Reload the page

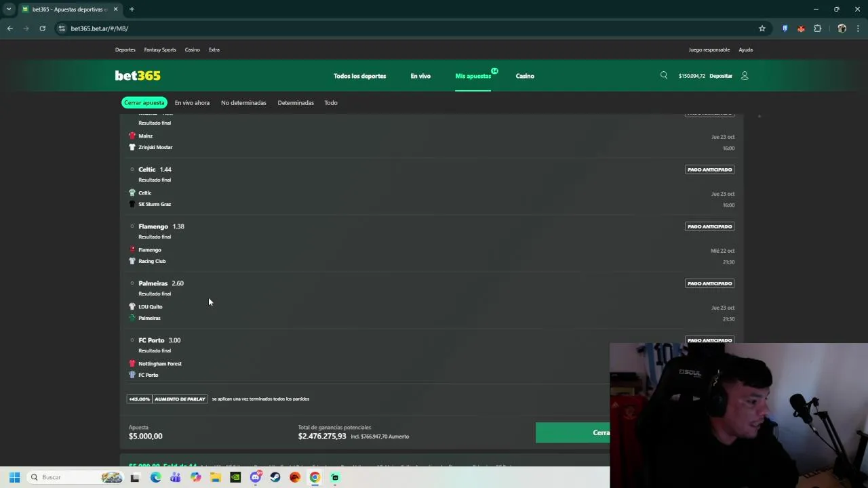point(42,28)
